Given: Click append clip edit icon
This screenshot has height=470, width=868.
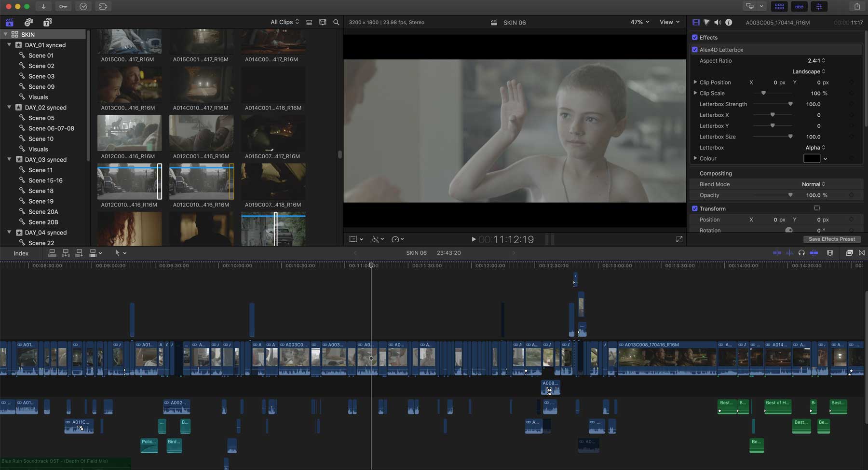Looking at the screenshot, I should click(x=79, y=253).
